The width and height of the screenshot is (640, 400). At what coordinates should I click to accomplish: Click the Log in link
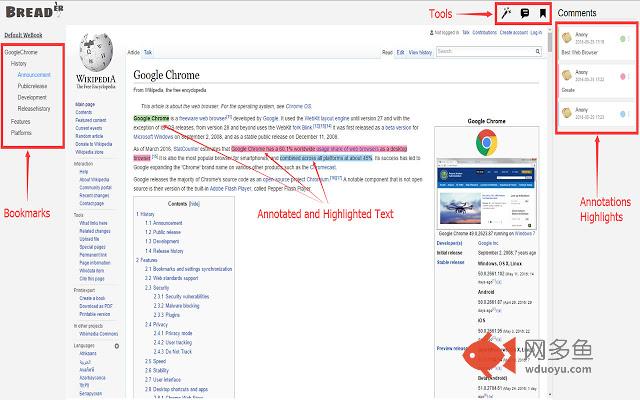tap(536, 32)
